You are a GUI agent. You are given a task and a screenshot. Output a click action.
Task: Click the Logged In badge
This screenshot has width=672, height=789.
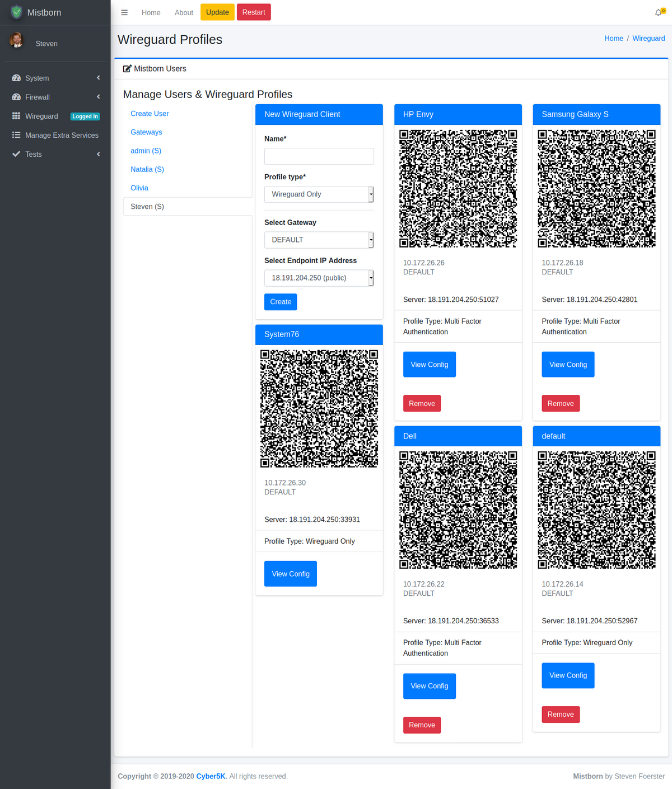coord(85,116)
